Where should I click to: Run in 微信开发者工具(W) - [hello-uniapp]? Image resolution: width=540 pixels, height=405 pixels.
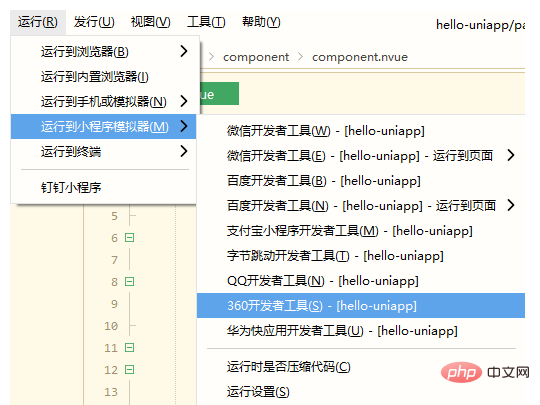click(x=361, y=131)
